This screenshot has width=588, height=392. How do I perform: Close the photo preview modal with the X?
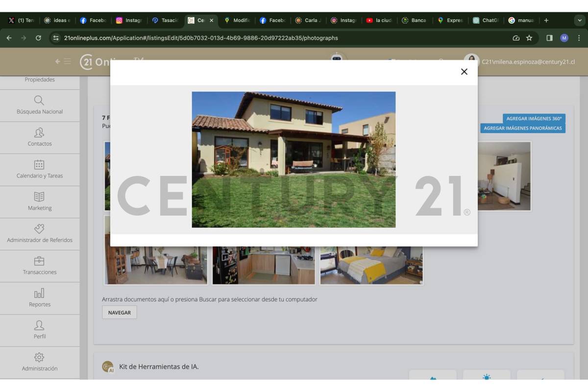(464, 72)
